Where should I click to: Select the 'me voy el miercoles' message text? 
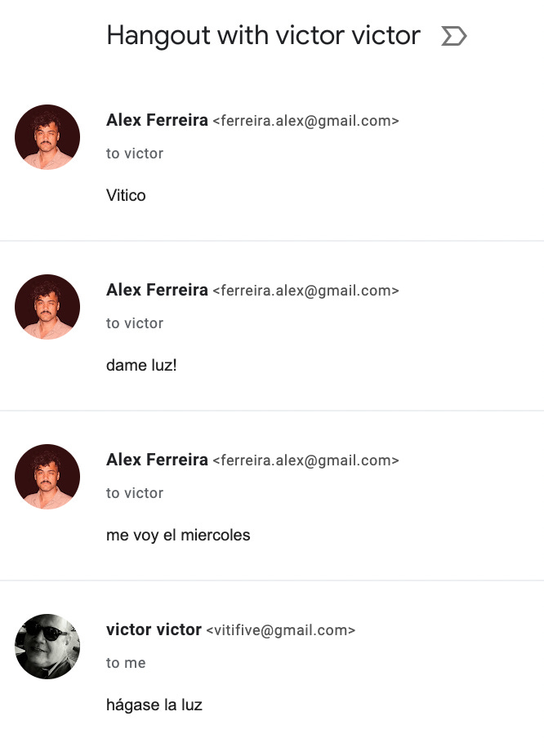pos(178,536)
